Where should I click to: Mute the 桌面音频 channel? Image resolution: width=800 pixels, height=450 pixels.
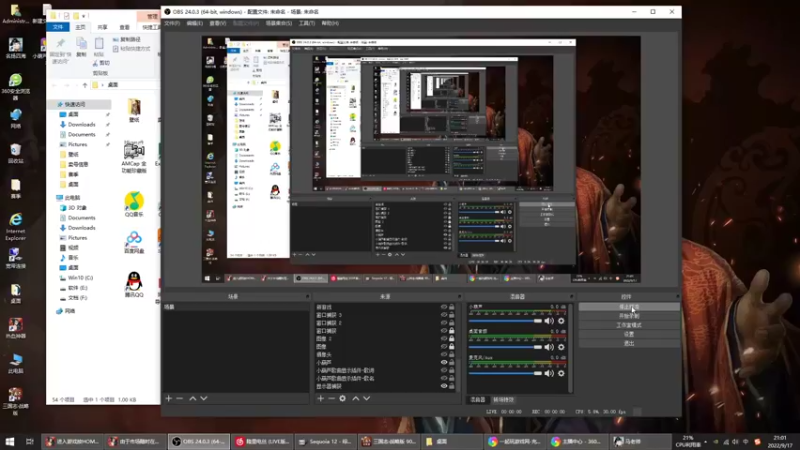[x=549, y=347]
